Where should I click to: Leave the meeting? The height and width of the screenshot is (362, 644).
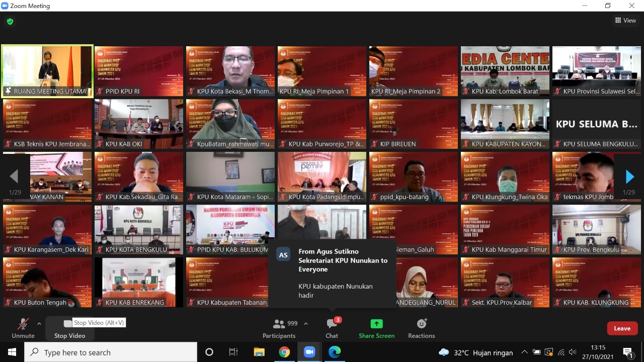click(622, 328)
